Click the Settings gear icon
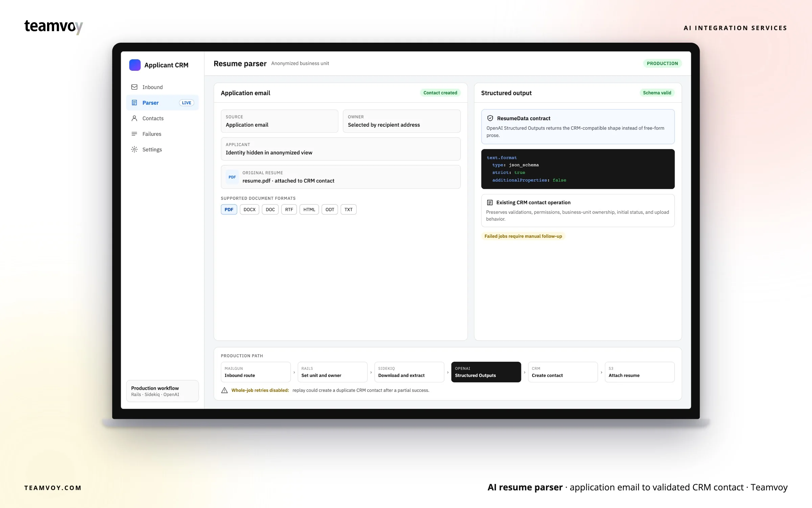This screenshot has width=812, height=508. point(134,149)
